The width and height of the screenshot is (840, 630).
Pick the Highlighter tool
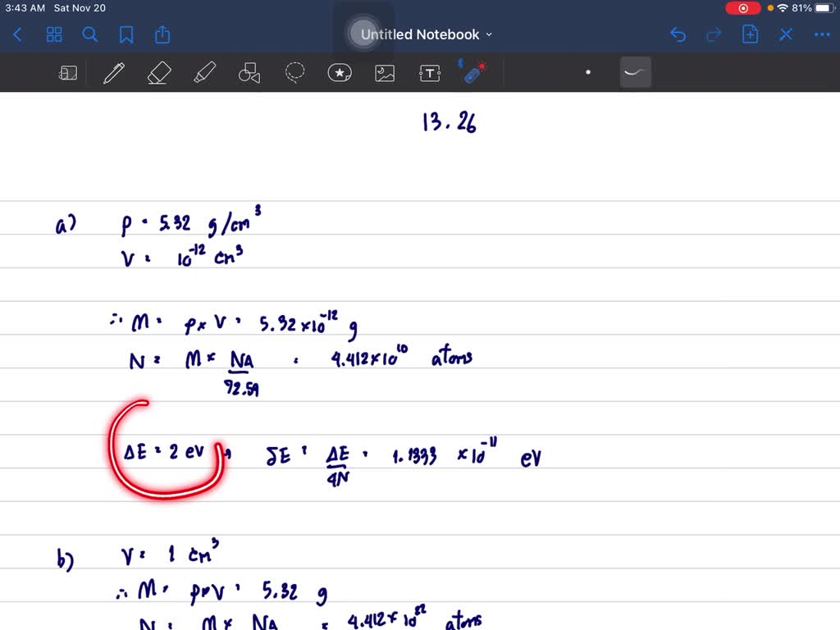tap(205, 72)
